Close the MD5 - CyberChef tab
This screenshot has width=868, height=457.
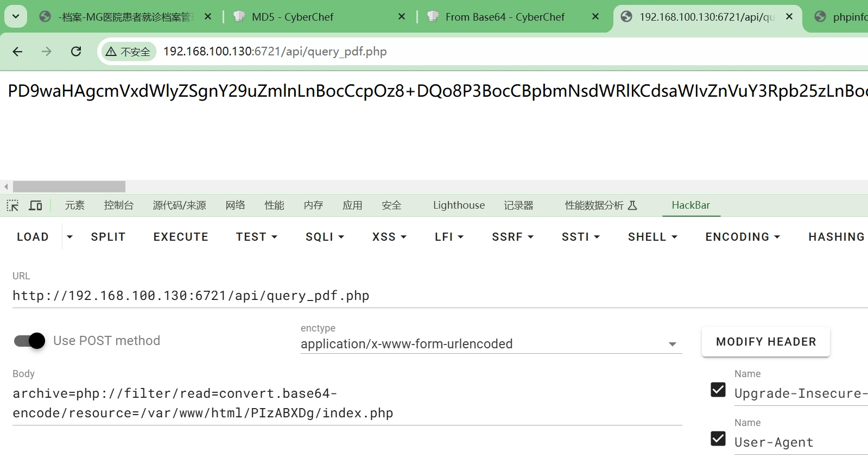pos(402,17)
